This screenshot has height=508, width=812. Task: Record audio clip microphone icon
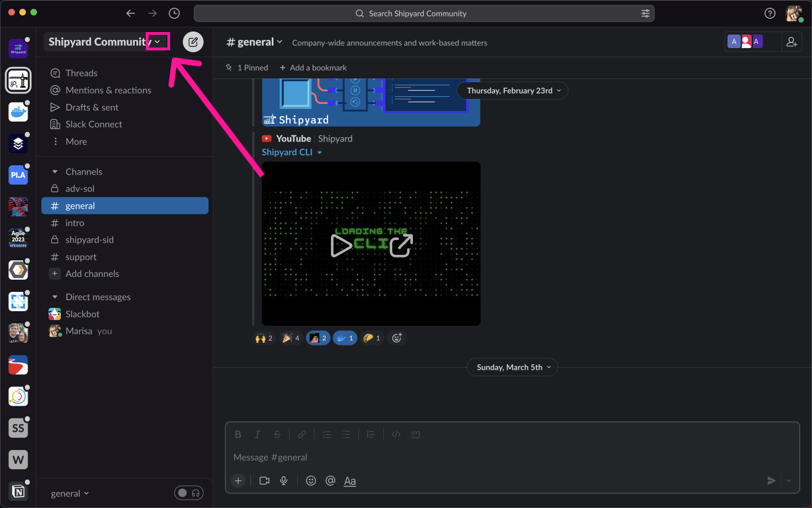284,481
